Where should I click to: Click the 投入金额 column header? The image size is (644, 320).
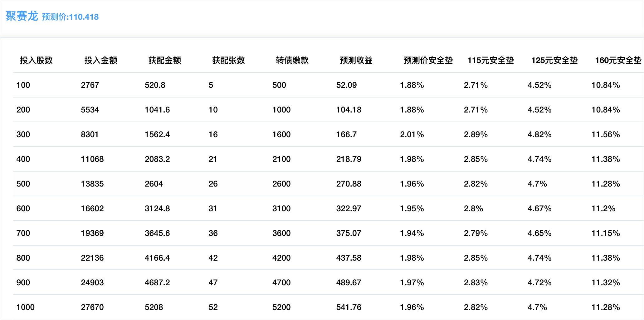click(100, 60)
